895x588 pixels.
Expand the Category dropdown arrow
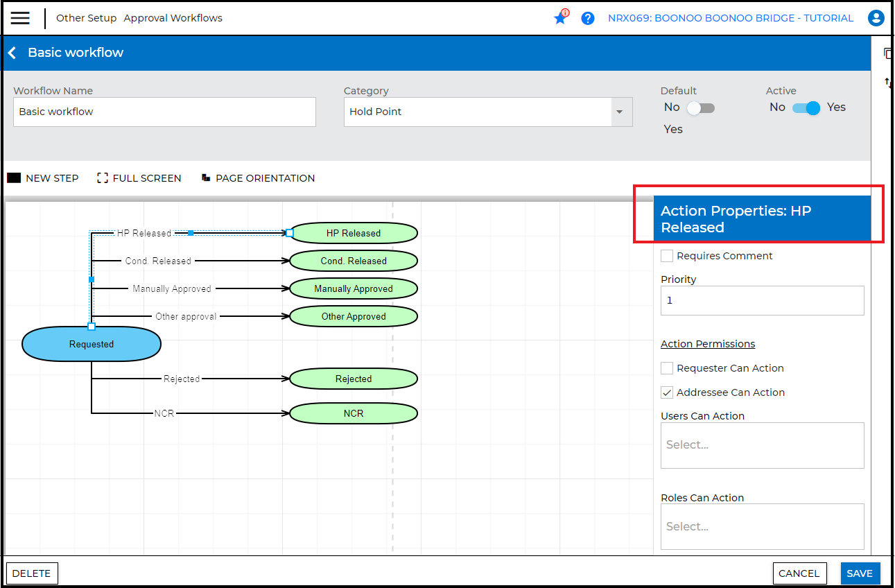619,112
